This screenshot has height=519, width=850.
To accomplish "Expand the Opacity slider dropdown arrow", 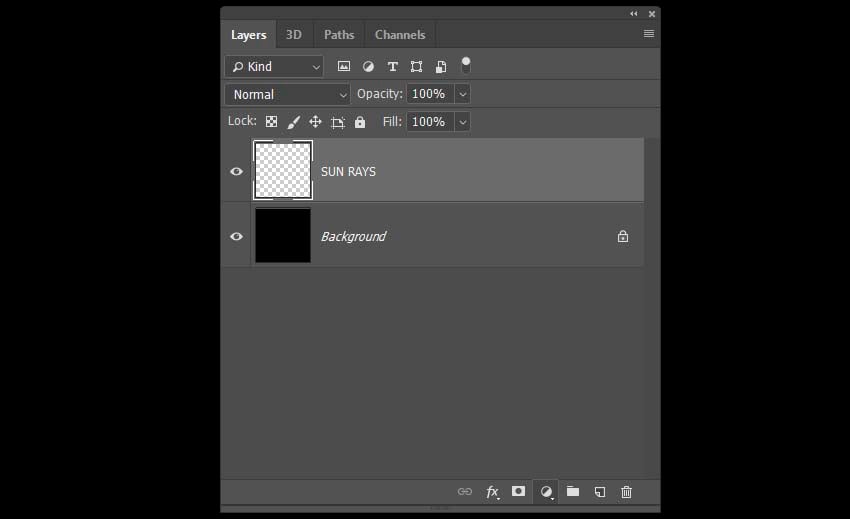I will pyautogui.click(x=462, y=94).
